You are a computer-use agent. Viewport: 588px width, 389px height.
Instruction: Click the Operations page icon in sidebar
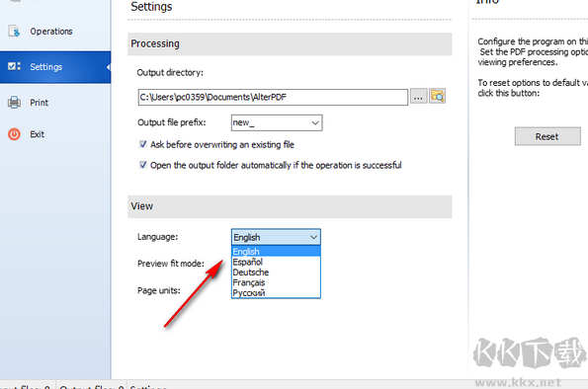click(x=14, y=32)
